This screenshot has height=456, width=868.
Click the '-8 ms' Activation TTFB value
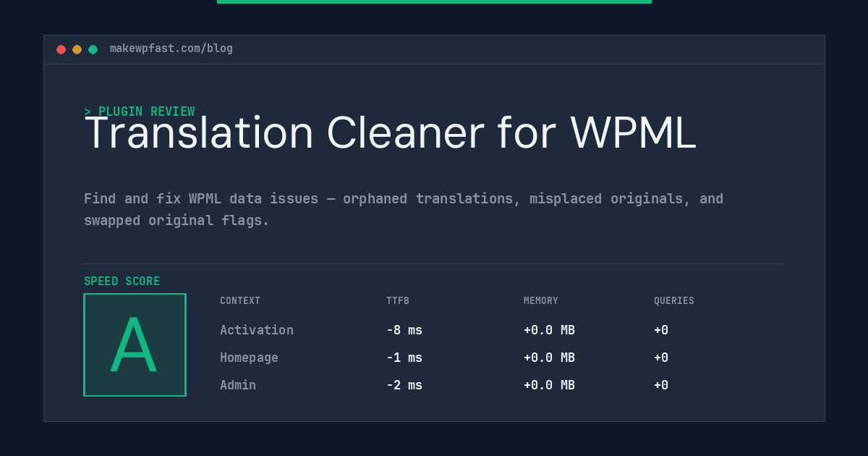click(x=404, y=330)
